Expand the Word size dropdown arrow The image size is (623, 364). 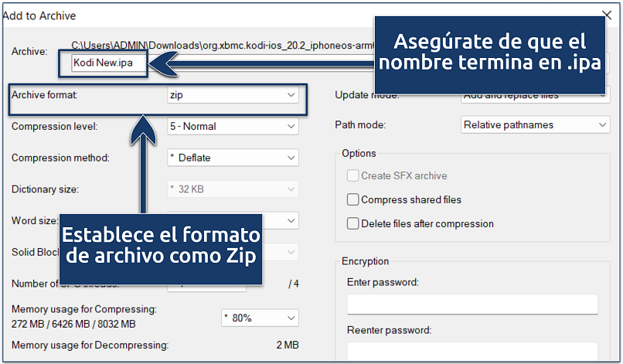tap(291, 221)
